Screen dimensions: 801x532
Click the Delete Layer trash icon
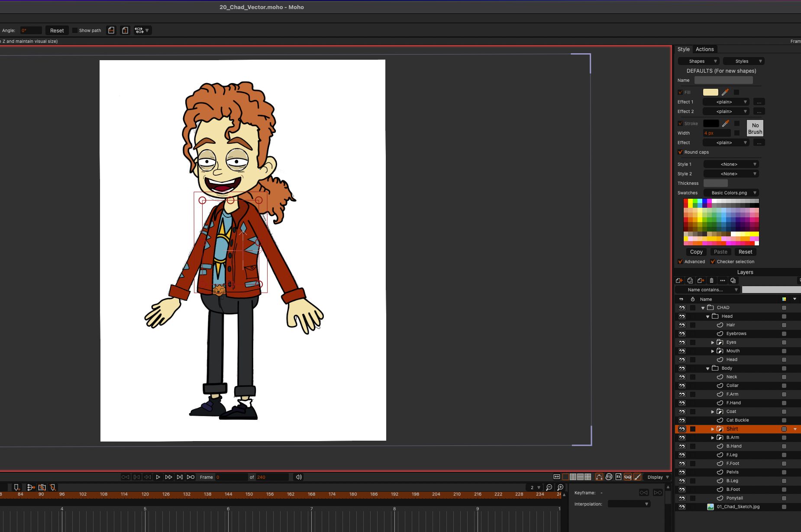pyautogui.click(x=711, y=281)
